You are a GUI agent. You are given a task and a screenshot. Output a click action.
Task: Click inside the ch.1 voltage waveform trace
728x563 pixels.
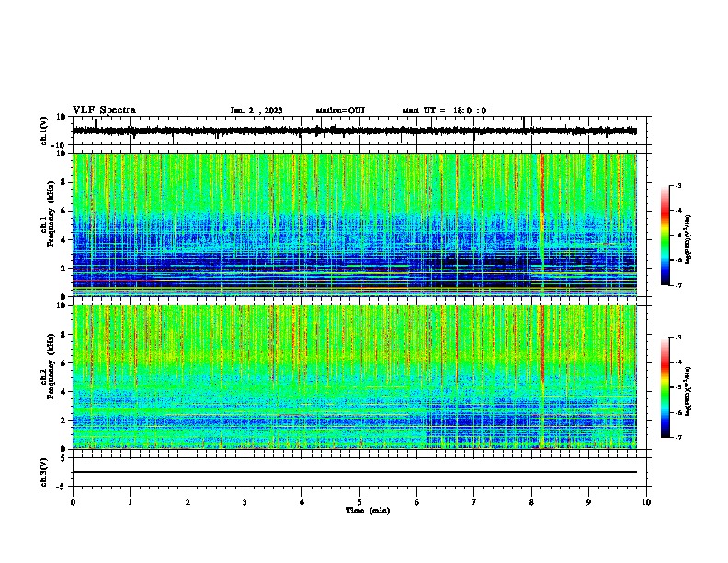pos(354,131)
